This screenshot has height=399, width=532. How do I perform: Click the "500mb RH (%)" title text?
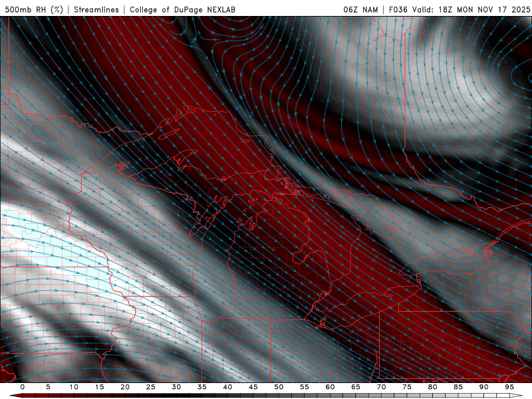(x=34, y=9)
